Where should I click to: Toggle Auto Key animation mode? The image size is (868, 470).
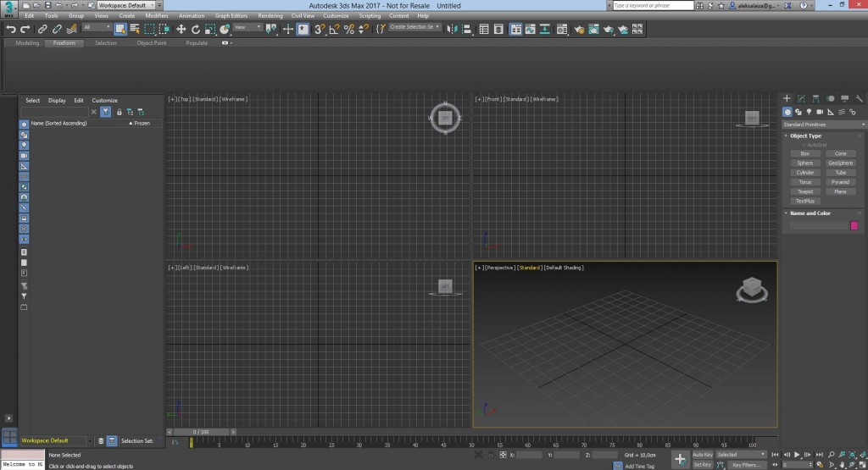point(703,455)
